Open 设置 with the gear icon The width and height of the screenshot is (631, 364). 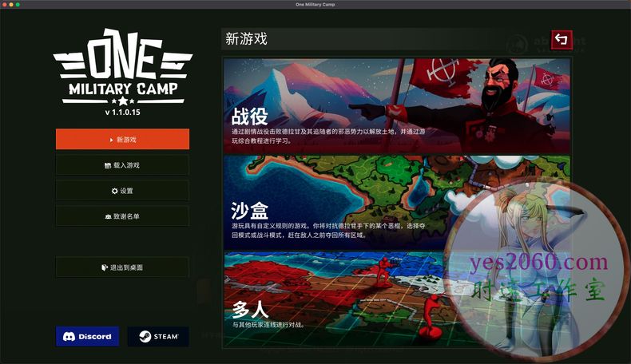pos(122,191)
